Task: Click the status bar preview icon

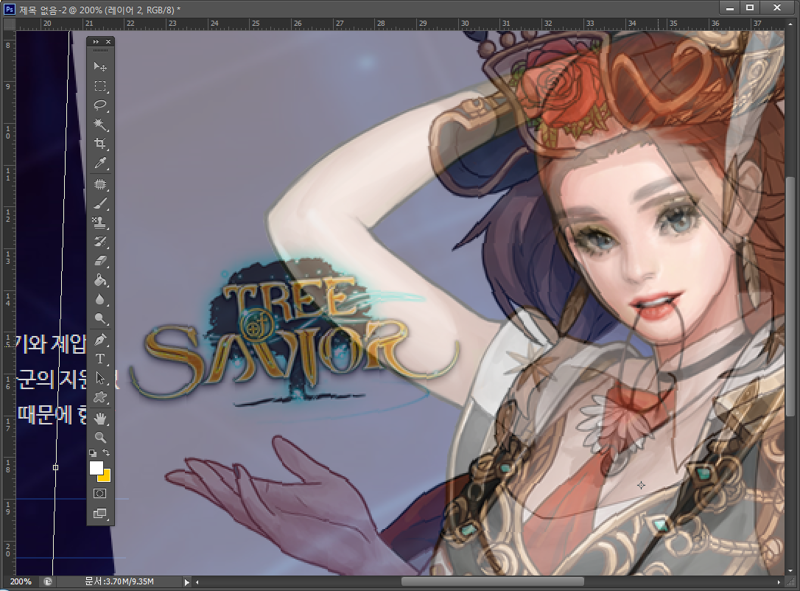Action: 47,581
